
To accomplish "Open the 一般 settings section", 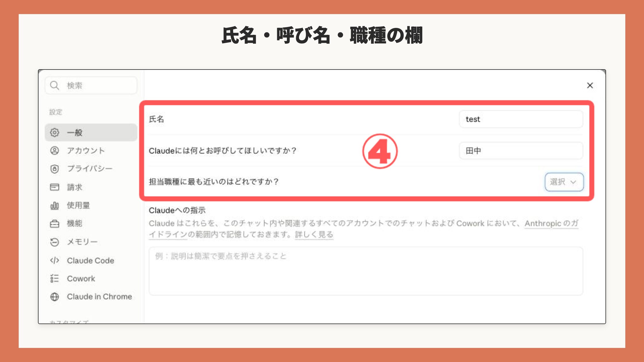I will [x=91, y=132].
